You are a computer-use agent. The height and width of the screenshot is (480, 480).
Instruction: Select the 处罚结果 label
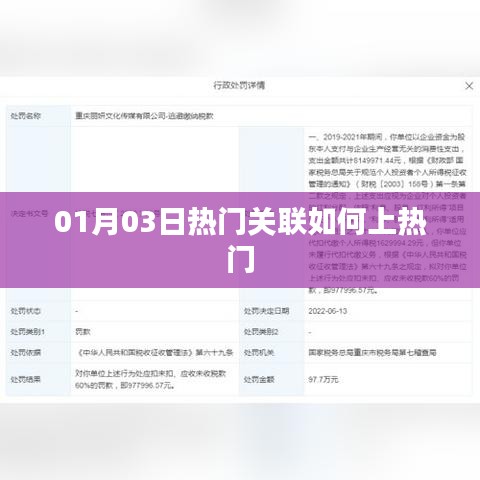pos(26,379)
